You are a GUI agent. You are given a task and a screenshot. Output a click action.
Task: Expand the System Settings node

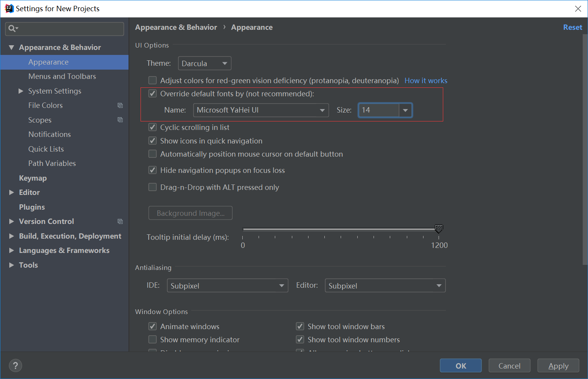pos(21,91)
